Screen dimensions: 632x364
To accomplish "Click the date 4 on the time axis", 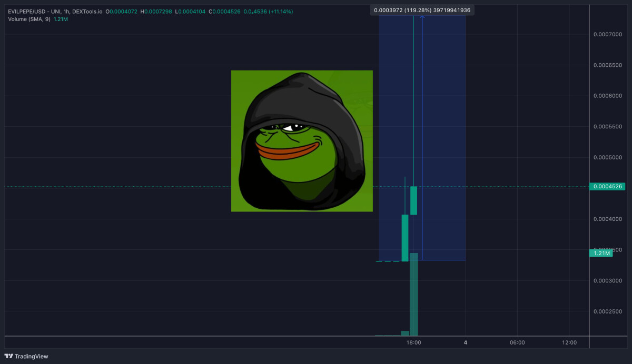I will tap(465, 342).
